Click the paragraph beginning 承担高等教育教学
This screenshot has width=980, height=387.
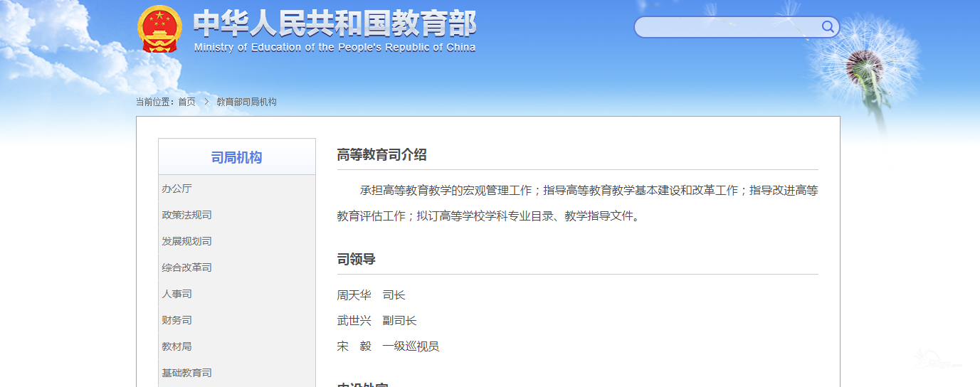pyautogui.click(x=577, y=203)
